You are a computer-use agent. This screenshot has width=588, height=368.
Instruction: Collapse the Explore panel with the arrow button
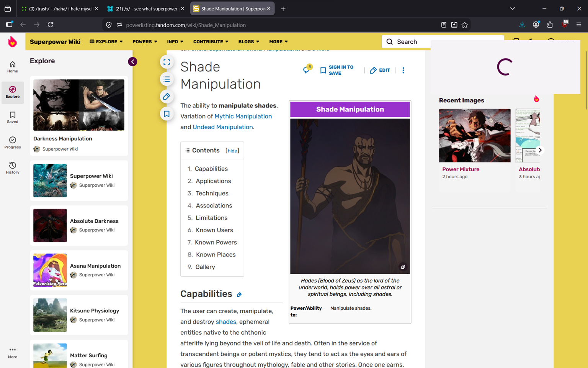(x=132, y=62)
